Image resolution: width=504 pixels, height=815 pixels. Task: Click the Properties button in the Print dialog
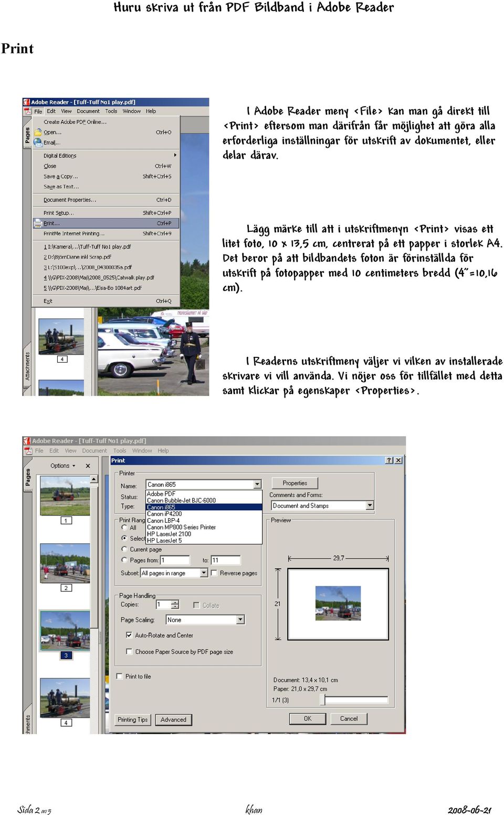(x=295, y=483)
